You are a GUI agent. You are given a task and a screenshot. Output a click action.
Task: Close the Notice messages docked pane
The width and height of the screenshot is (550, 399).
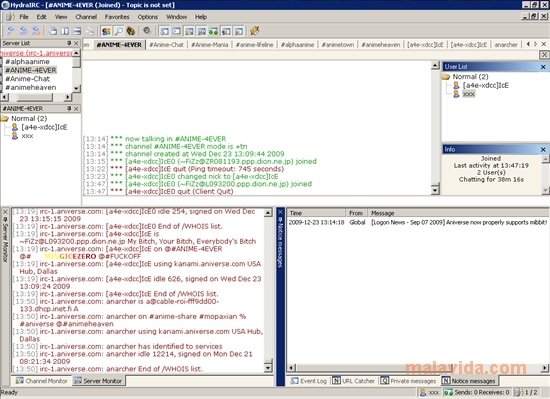coord(280,212)
